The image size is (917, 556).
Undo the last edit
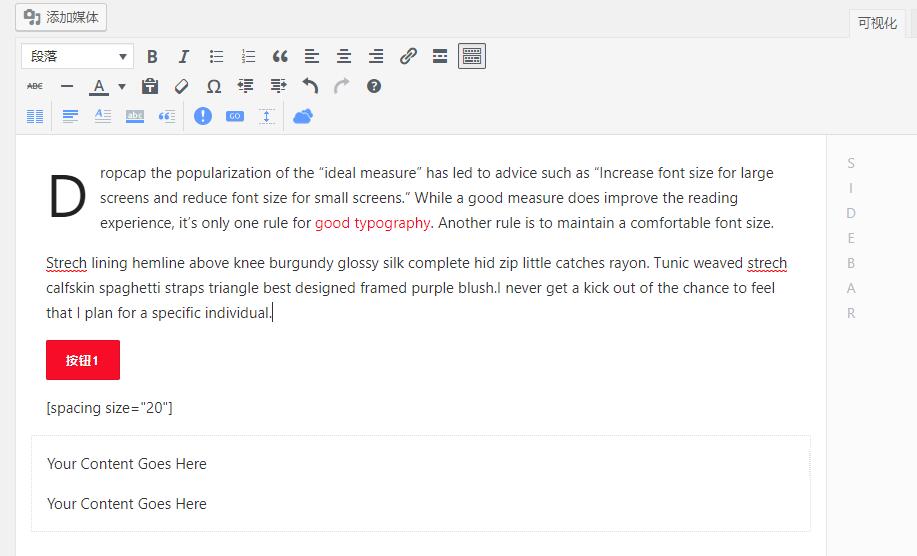tap(310, 87)
